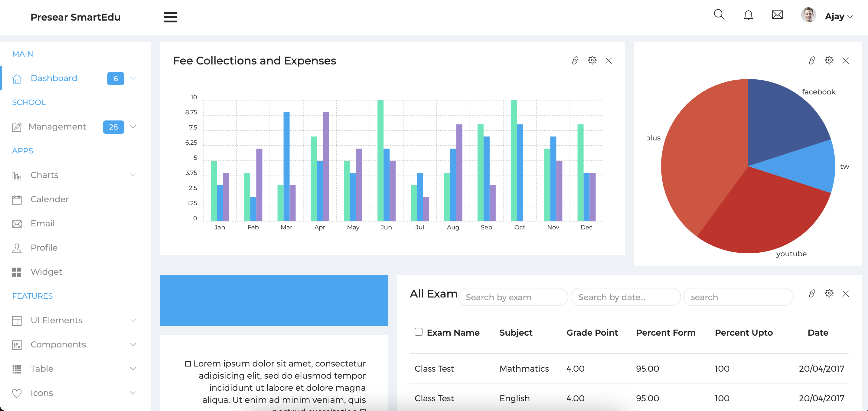
Task: Expand the UI Elements chevron
Action: 133,320
